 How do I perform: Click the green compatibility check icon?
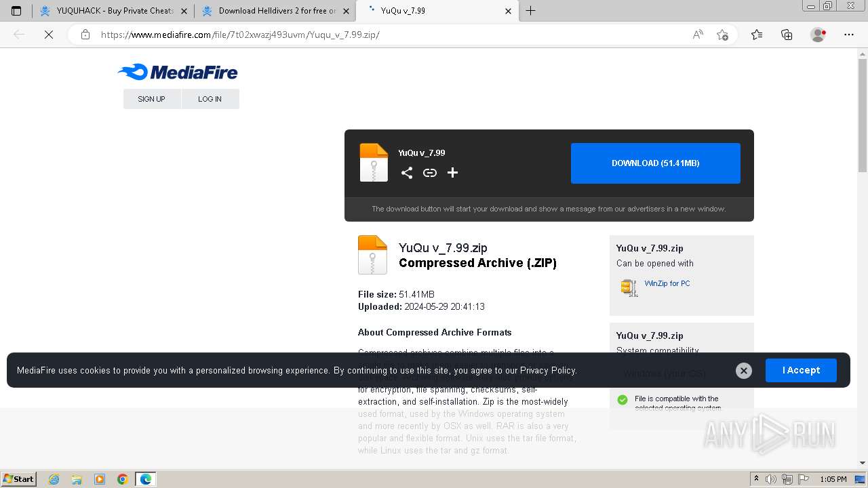(x=623, y=400)
